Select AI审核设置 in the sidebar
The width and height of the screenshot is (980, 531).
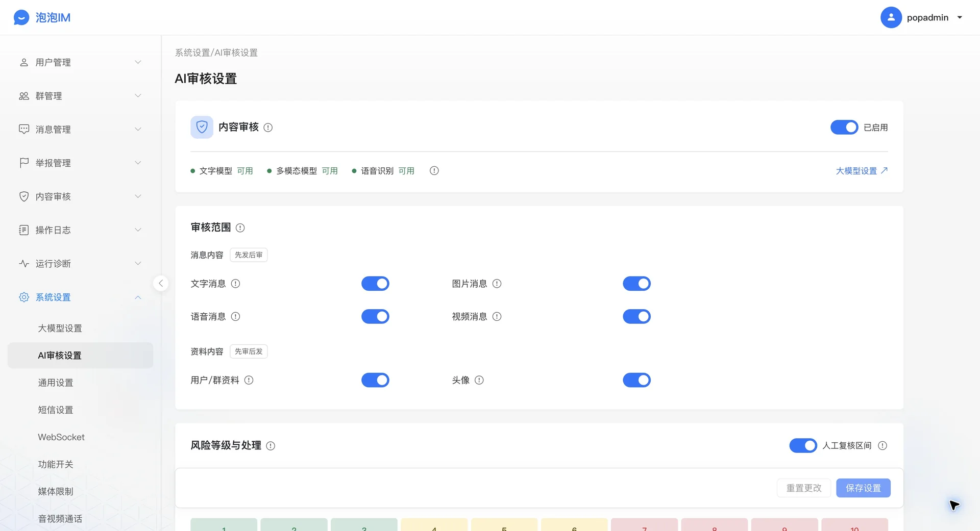80,356
